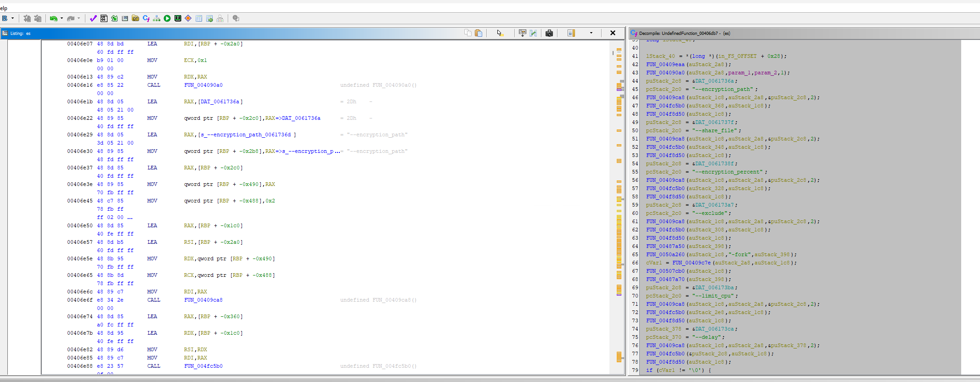Click CALL FUN_004090a0 operand in listing
Screen dimensions: 980x382
coord(203,85)
